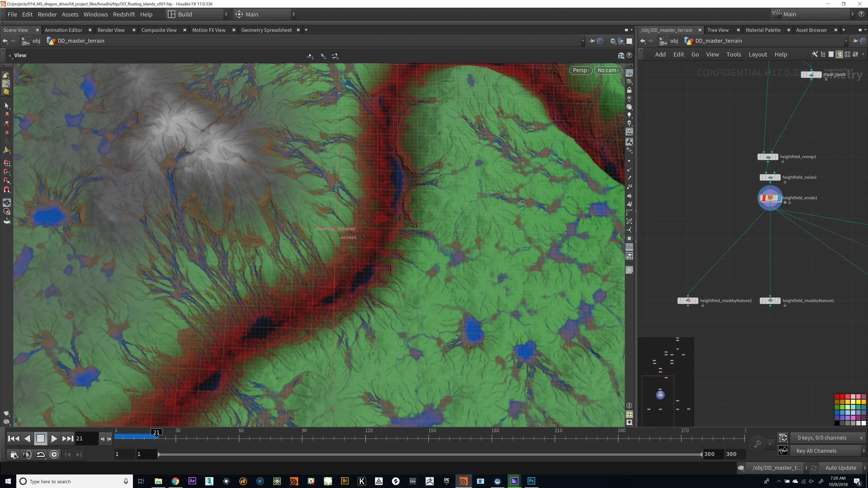This screenshot has width=868, height=488.
Task: Click the real-time toggle plus-circle icon
Action: (54, 454)
